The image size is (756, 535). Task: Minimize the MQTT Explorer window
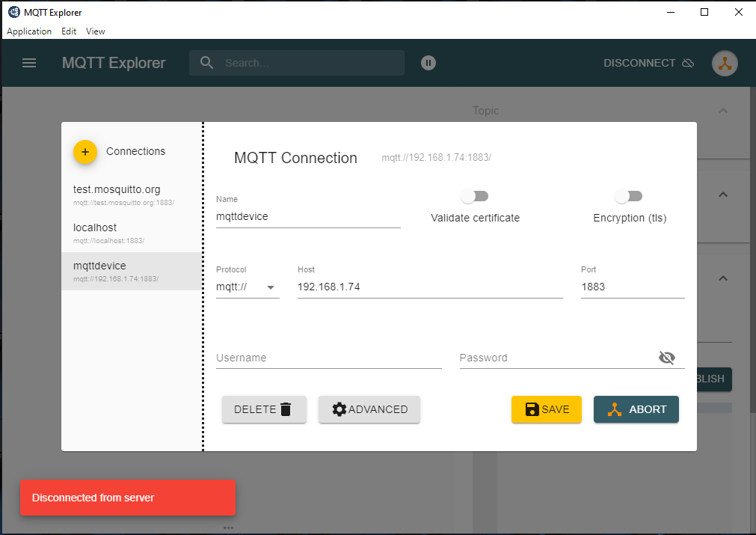click(670, 12)
